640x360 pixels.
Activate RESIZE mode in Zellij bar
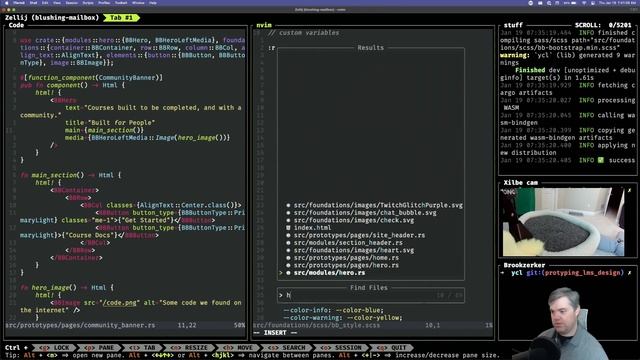(189, 348)
